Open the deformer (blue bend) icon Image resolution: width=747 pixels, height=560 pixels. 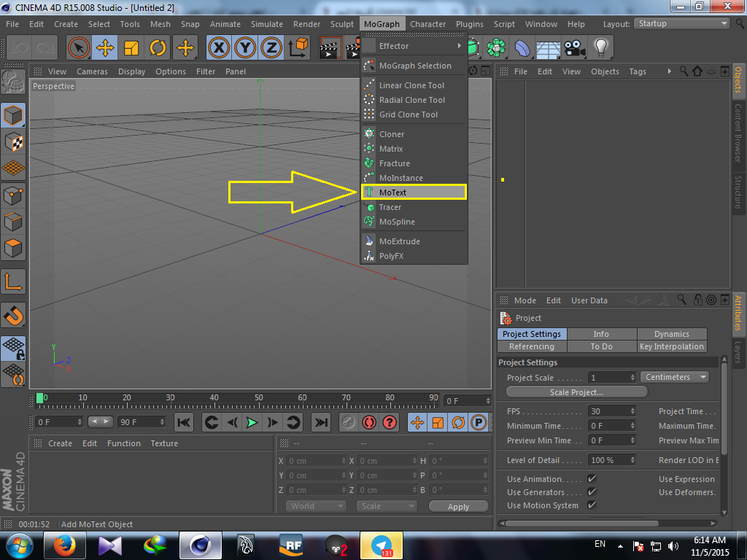pos(522,48)
